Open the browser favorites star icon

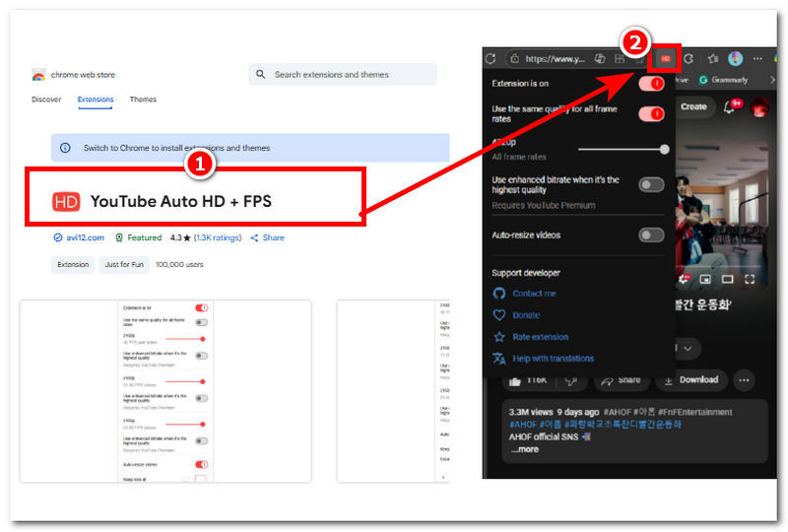[x=712, y=59]
